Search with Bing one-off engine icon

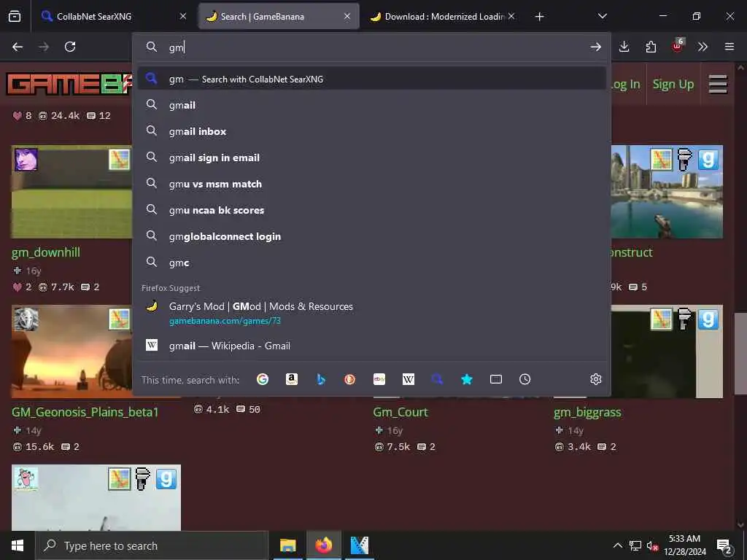pyautogui.click(x=321, y=379)
